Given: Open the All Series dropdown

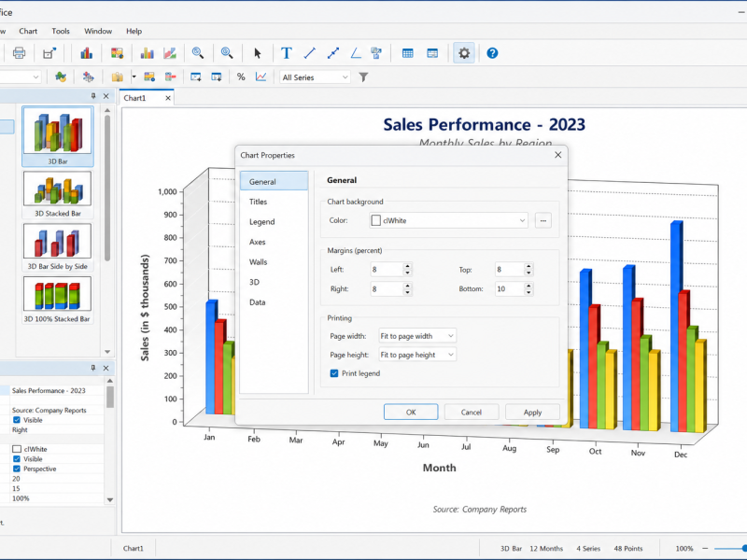Looking at the screenshot, I should [315, 77].
